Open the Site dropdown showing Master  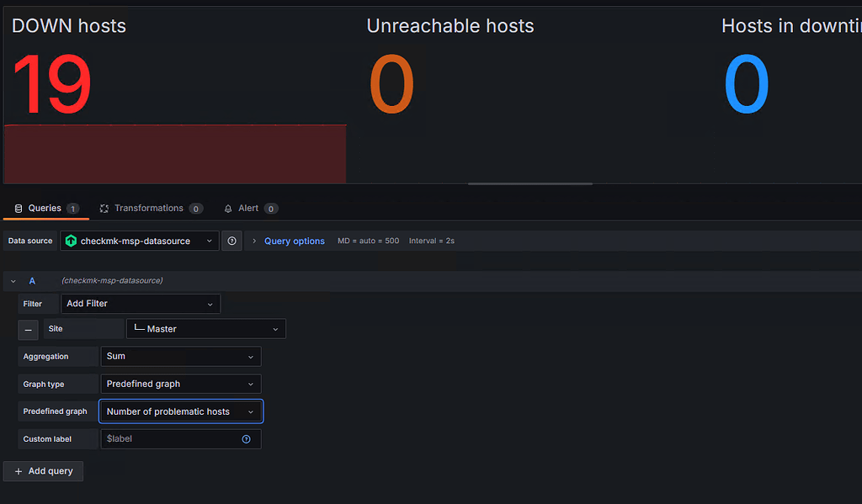[205, 329]
